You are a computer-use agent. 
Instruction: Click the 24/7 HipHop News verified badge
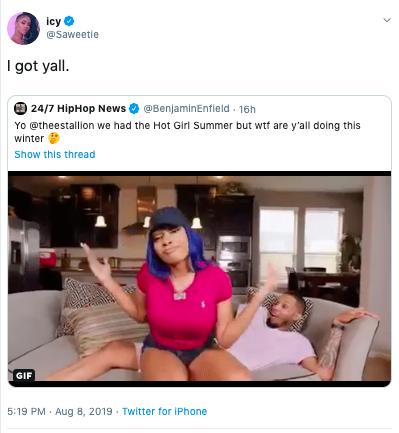(134, 108)
